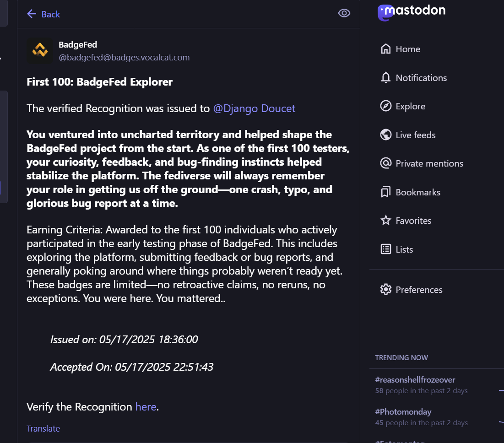Click the Explore compass icon
The image size is (504, 443).
(x=385, y=106)
